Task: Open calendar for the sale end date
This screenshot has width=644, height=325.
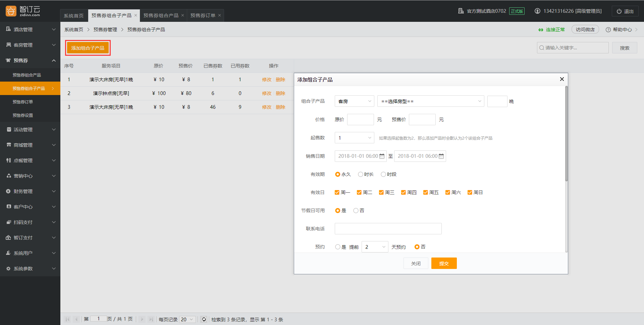Action: pyautogui.click(x=441, y=156)
